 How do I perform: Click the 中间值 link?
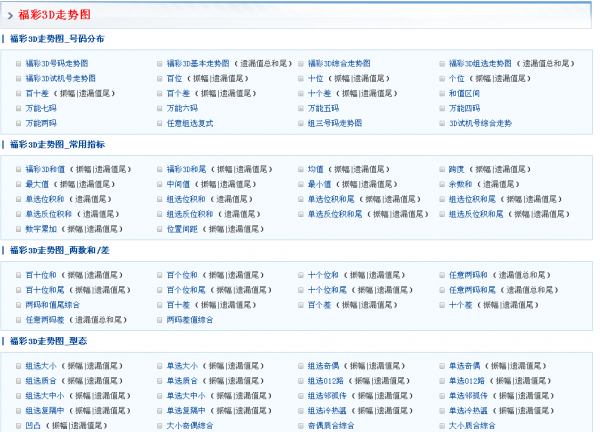pos(178,184)
